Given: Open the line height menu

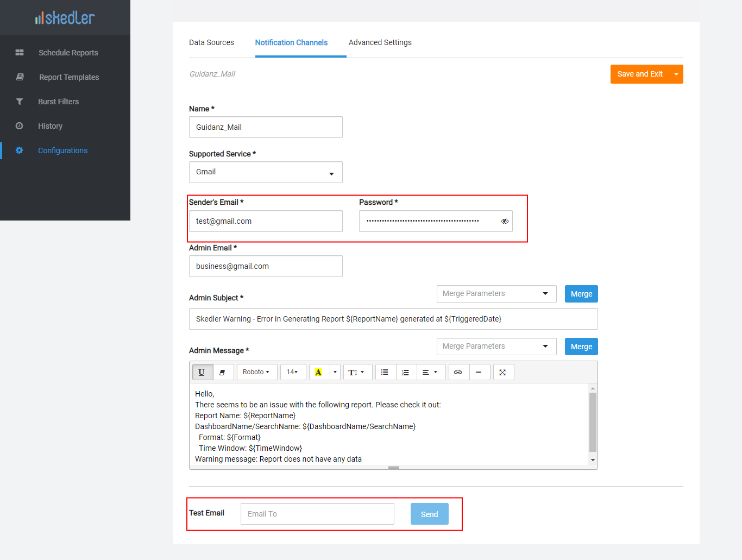Looking at the screenshot, I should (x=357, y=372).
